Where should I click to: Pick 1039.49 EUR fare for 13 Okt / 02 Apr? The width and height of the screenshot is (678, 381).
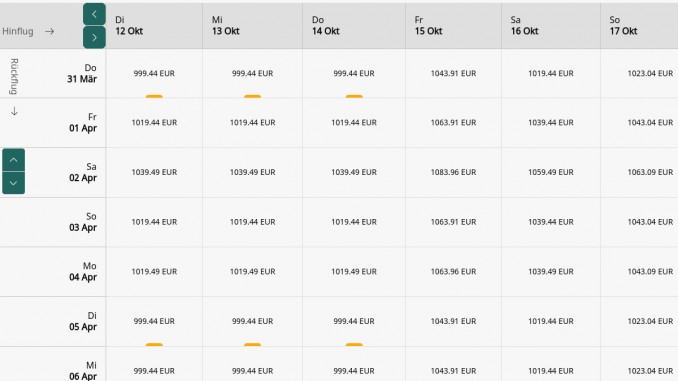pos(253,173)
